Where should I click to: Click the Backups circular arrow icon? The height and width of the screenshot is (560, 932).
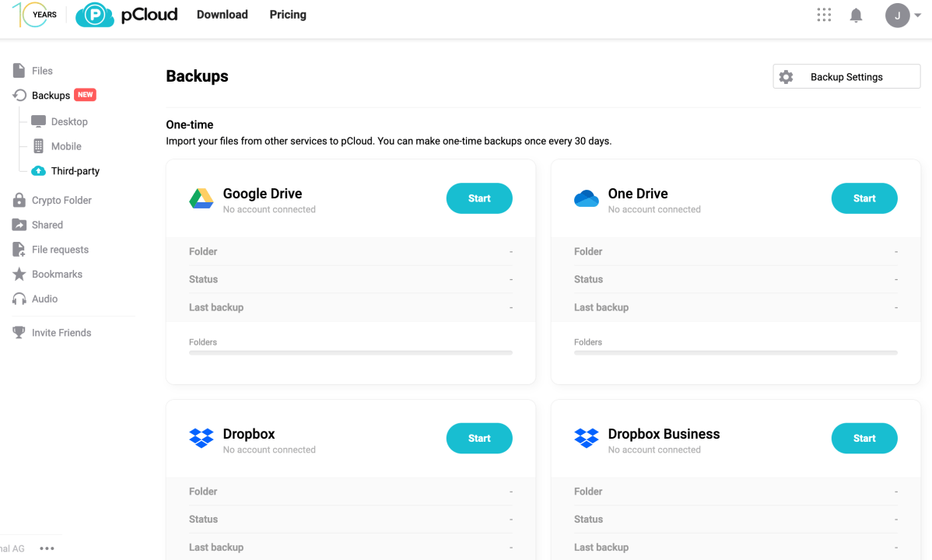point(19,95)
